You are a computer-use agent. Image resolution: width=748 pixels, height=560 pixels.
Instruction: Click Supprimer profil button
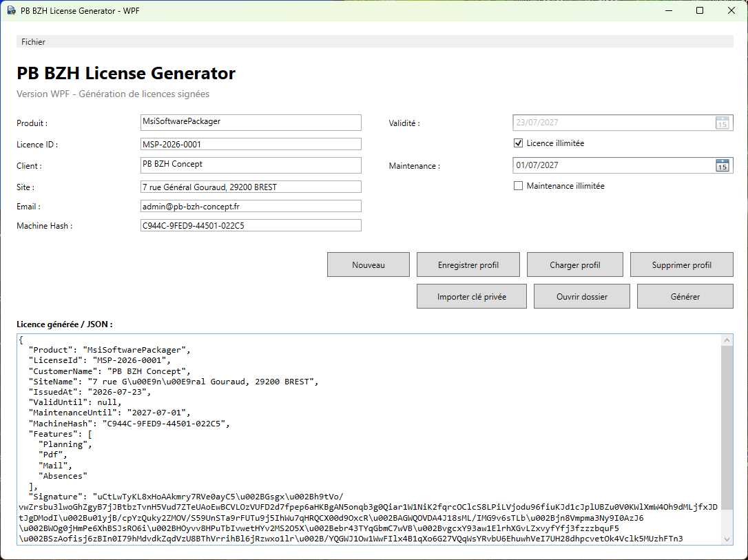pos(682,265)
